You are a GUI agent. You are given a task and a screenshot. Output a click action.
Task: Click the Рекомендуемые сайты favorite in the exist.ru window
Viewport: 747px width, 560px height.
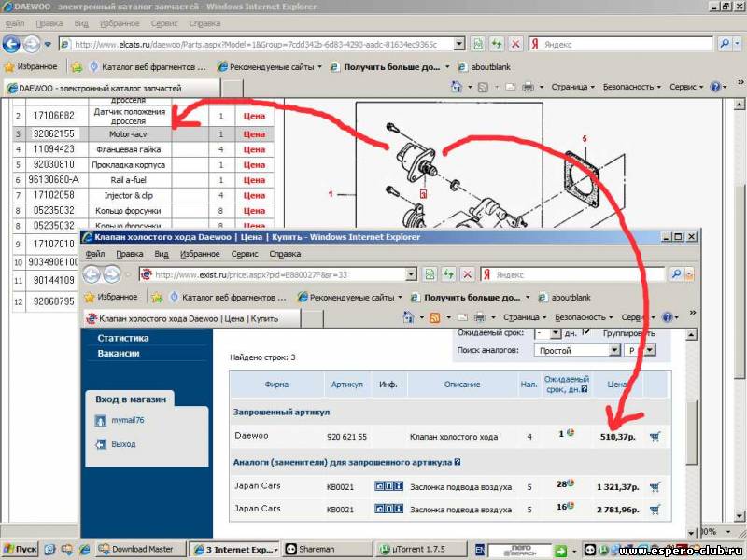[350, 298]
